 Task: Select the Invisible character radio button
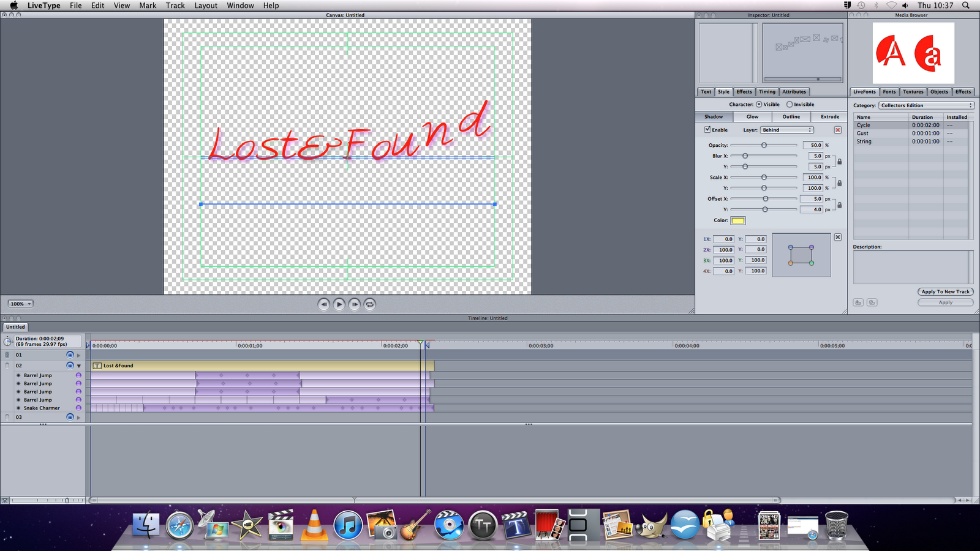point(790,104)
